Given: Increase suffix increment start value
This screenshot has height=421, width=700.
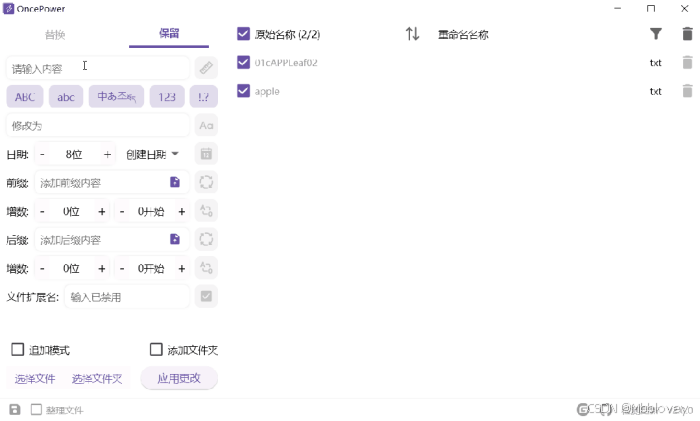Looking at the screenshot, I should point(182,268).
